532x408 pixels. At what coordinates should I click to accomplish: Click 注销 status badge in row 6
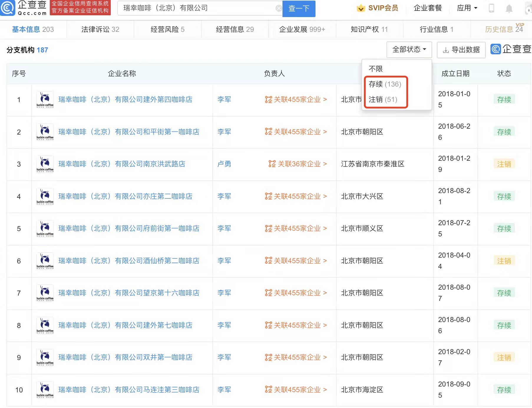pyautogui.click(x=504, y=261)
